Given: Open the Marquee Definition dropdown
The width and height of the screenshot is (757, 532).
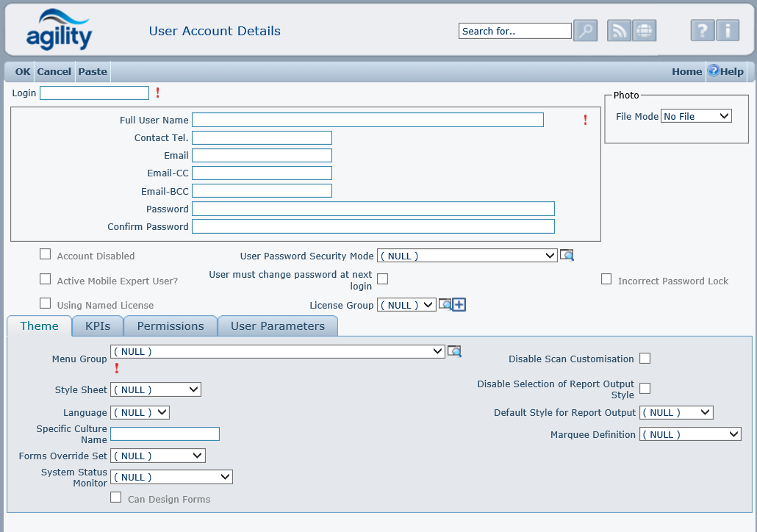Looking at the screenshot, I should click(x=690, y=434).
